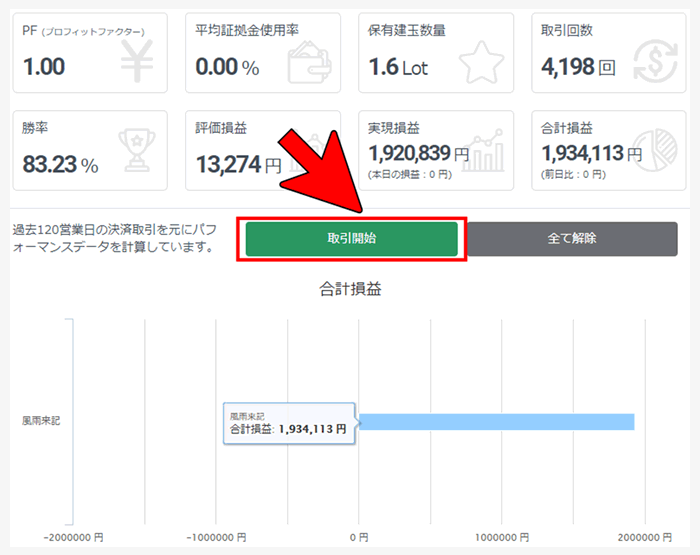The width and height of the screenshot is (700, 555).
Task: Click the blue 風雨来記 profit bar
Action: pos(496,422)
